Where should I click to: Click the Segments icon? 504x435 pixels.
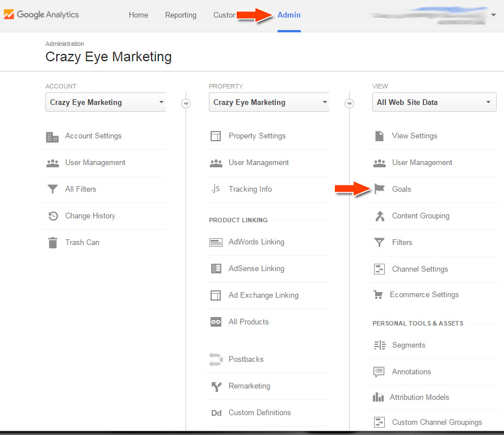(x=380, y=345)
